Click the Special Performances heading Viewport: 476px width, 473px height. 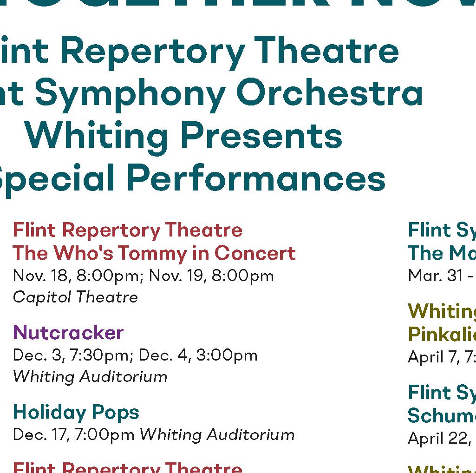click(192, 178)
